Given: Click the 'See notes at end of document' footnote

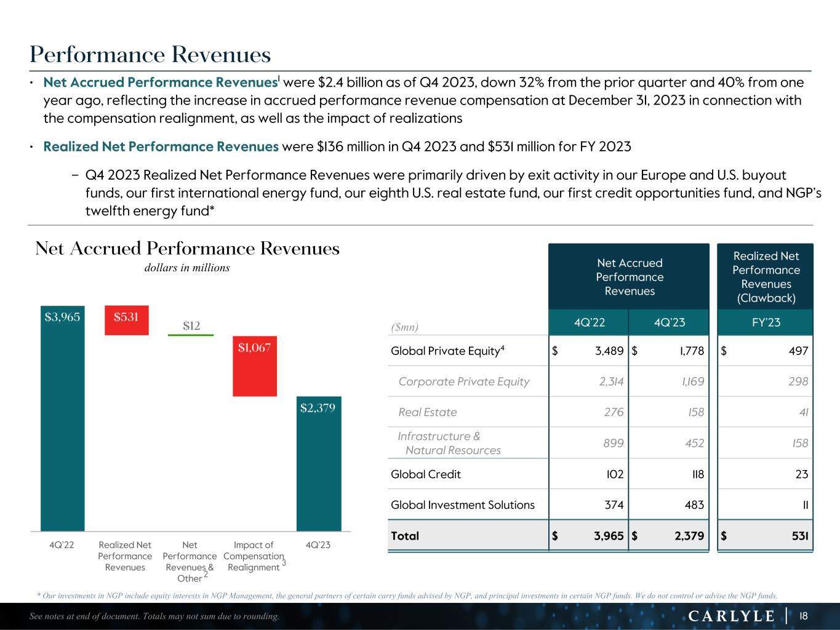Looking at the screenshot, I should click(154, 616).
